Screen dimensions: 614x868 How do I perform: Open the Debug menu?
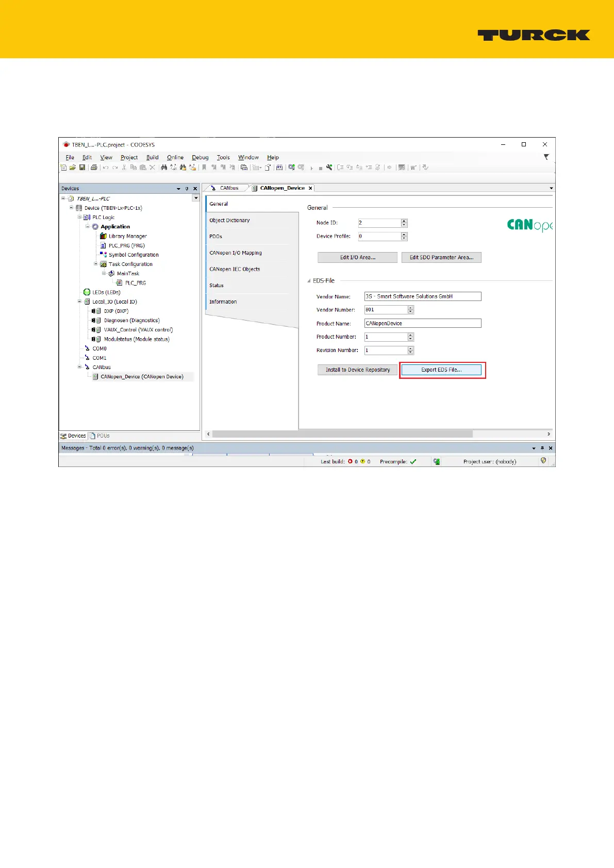(200, 157)
